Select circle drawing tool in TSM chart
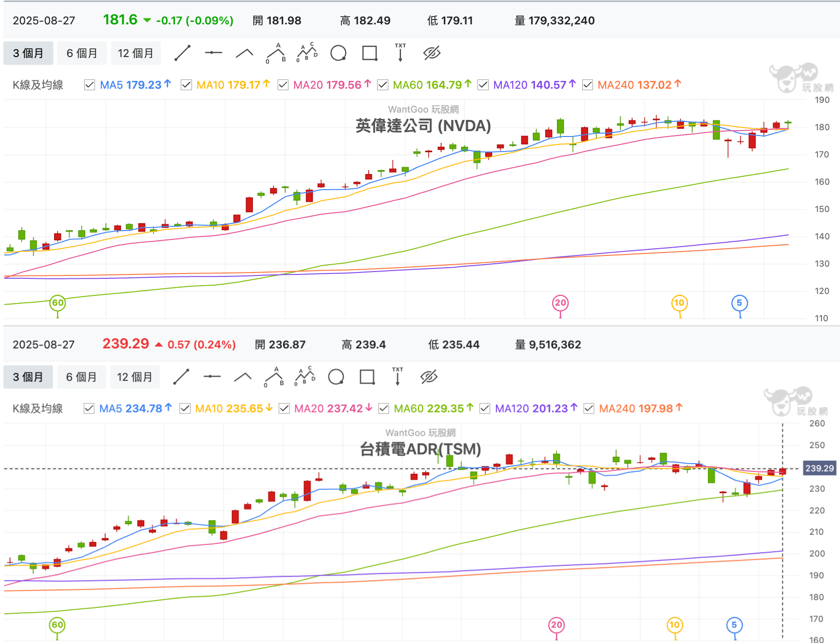The width and height of the screenshot is (840, 643). click(x=336, y=377)
